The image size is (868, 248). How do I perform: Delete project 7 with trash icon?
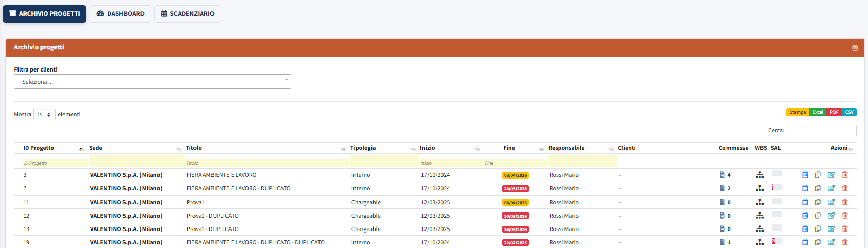coord(845,188)
